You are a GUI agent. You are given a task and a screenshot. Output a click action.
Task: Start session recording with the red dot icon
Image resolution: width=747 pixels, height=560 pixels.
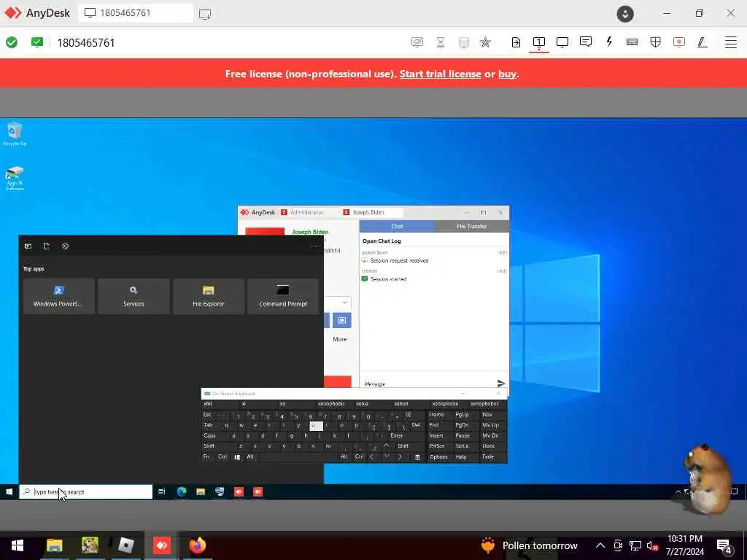click(x=679, y=42)
